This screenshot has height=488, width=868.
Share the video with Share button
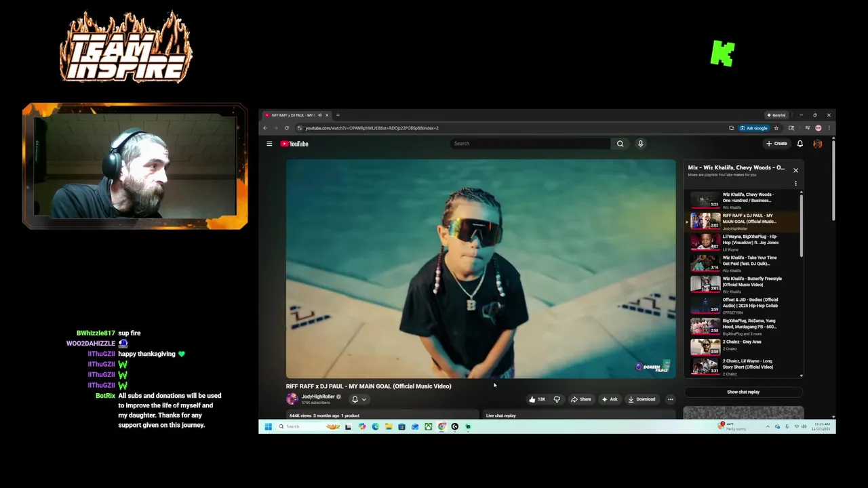coord(581,399)
